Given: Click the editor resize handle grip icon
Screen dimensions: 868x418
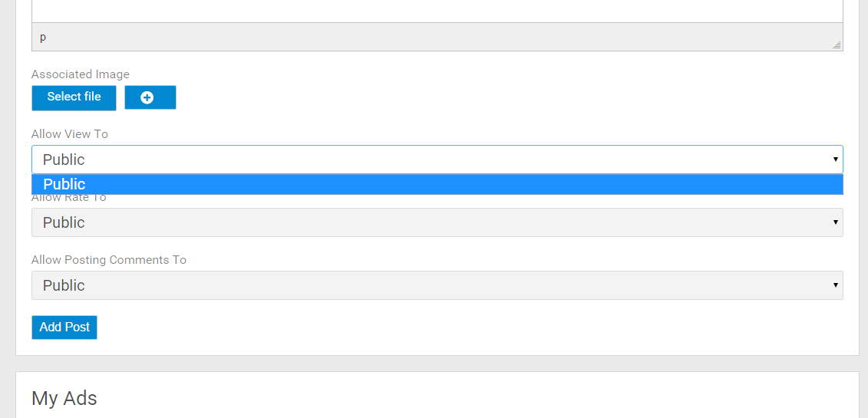Looking at the screenshot, I should 837,44.
